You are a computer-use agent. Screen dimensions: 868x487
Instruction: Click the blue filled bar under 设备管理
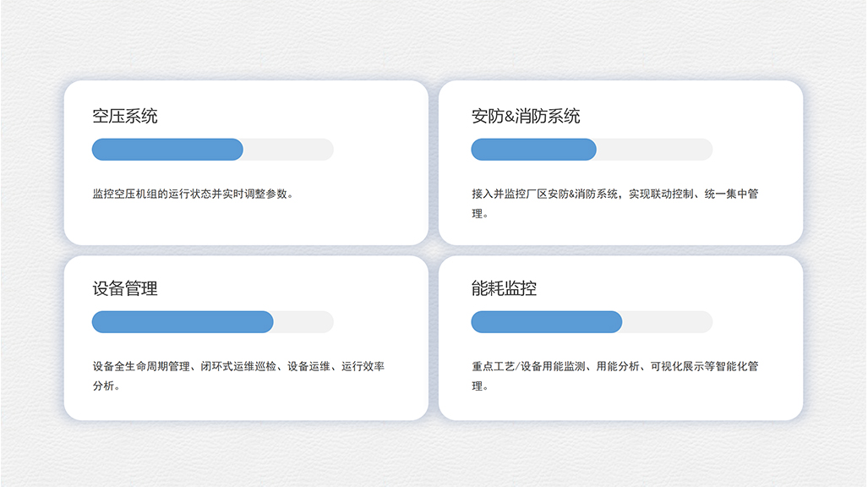183,322
